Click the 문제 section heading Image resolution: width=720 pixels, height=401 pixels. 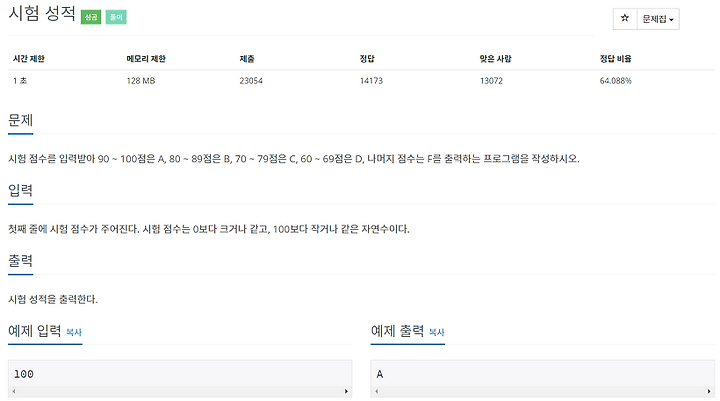21,120
